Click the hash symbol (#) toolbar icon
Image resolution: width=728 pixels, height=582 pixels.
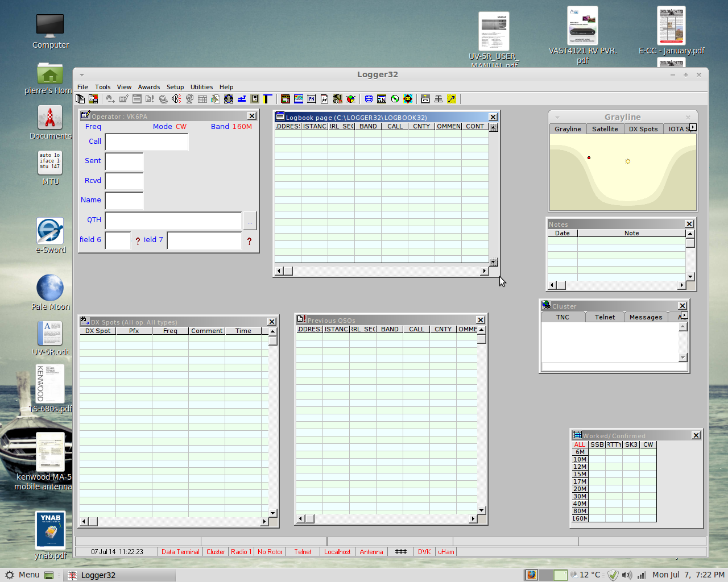[x=324, y=99]
